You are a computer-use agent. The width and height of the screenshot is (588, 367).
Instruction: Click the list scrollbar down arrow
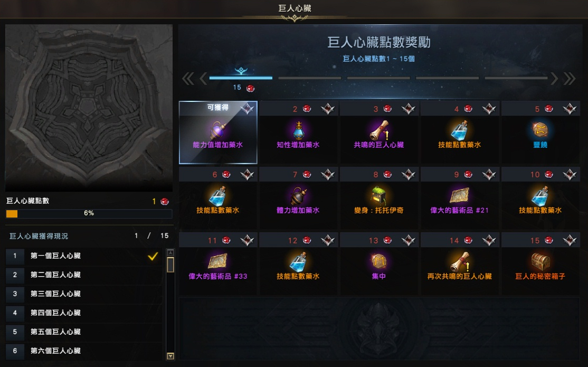coord(170,356)
